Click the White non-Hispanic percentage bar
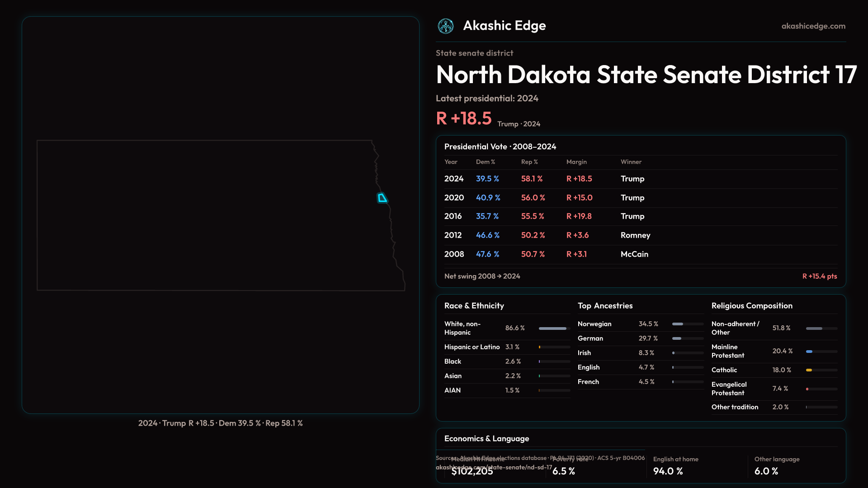Image resolution: width=868 pixels, height=488 pixels. [553, 328]
